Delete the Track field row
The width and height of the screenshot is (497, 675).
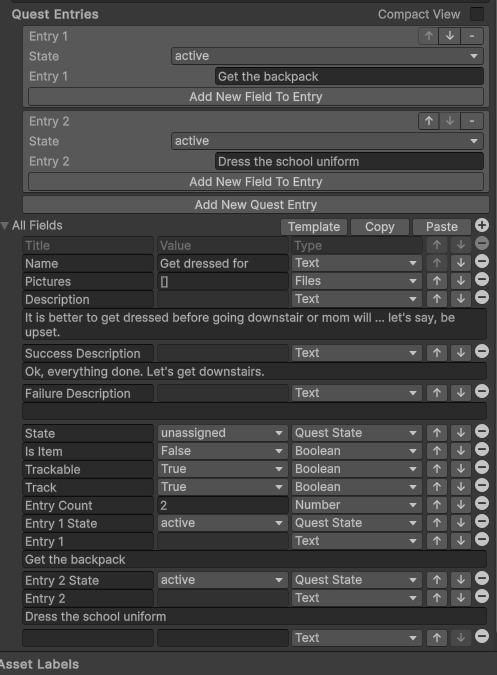[482, 486]
